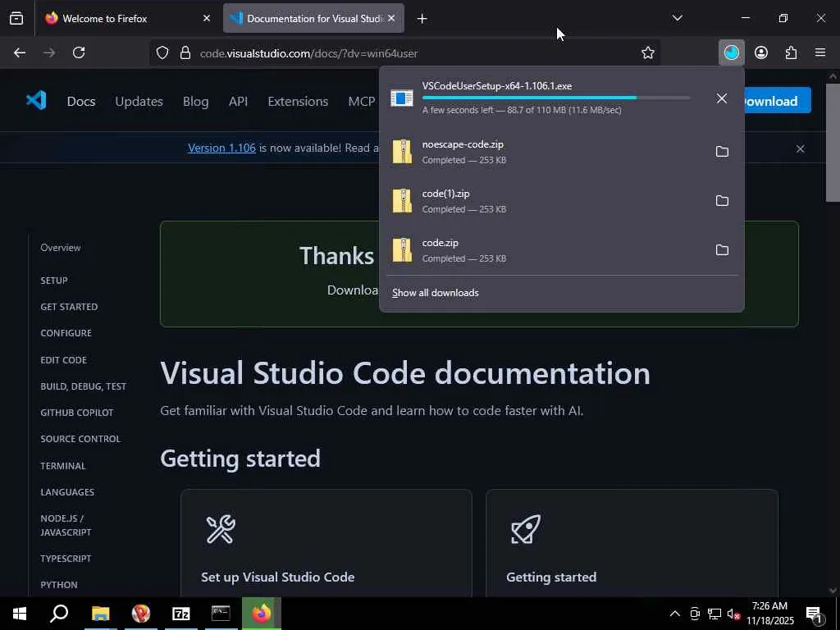The height and width of the screenshot is (630, 840).
Task: Click the blue Download button
Action: (778, 100)
